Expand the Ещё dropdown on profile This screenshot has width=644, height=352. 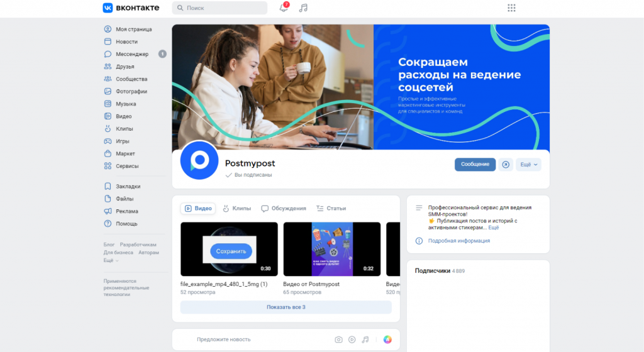point(528,164)
